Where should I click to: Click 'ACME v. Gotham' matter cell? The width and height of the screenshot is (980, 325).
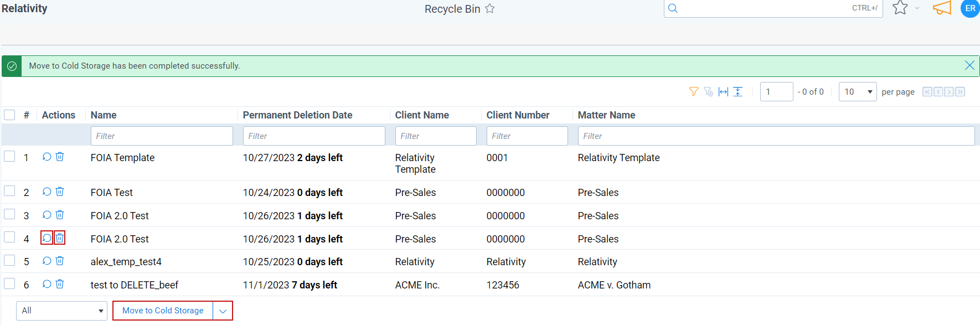[x=614, y=285]
